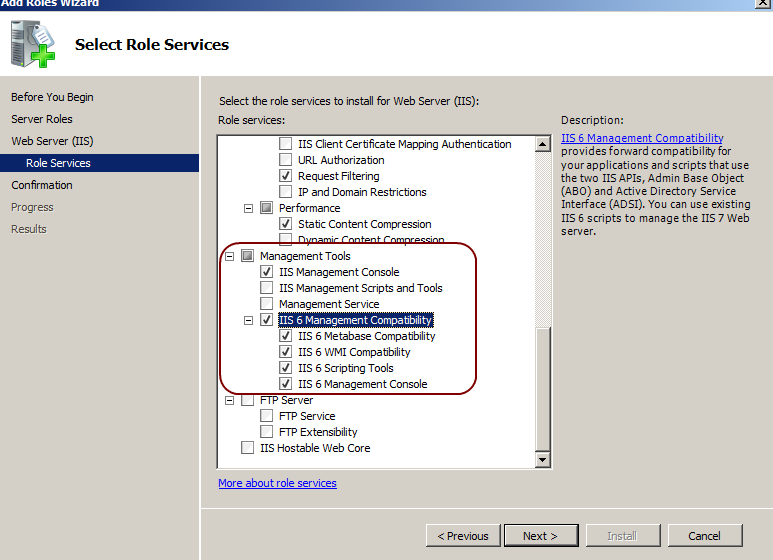Continue with the Next button
773x560 pixels.
(x=541, y=535)
